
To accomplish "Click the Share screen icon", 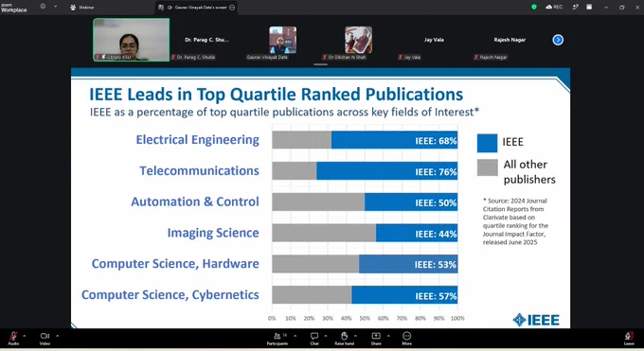I will click(x=376, y=336).
